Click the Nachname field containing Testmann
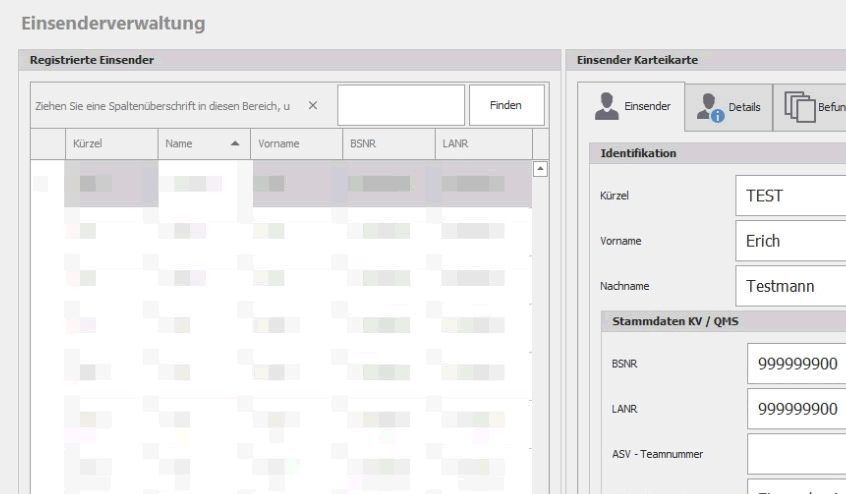 790,285
